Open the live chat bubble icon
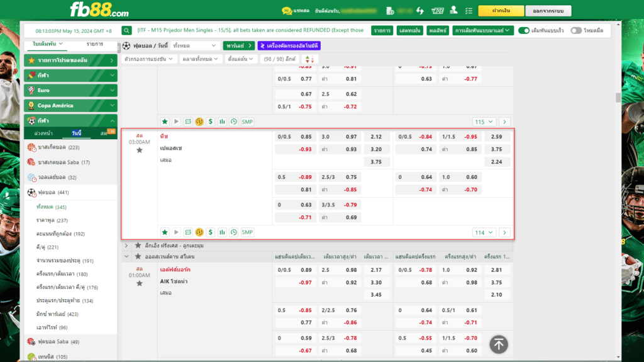644x362 pixels. pos(287,11)
